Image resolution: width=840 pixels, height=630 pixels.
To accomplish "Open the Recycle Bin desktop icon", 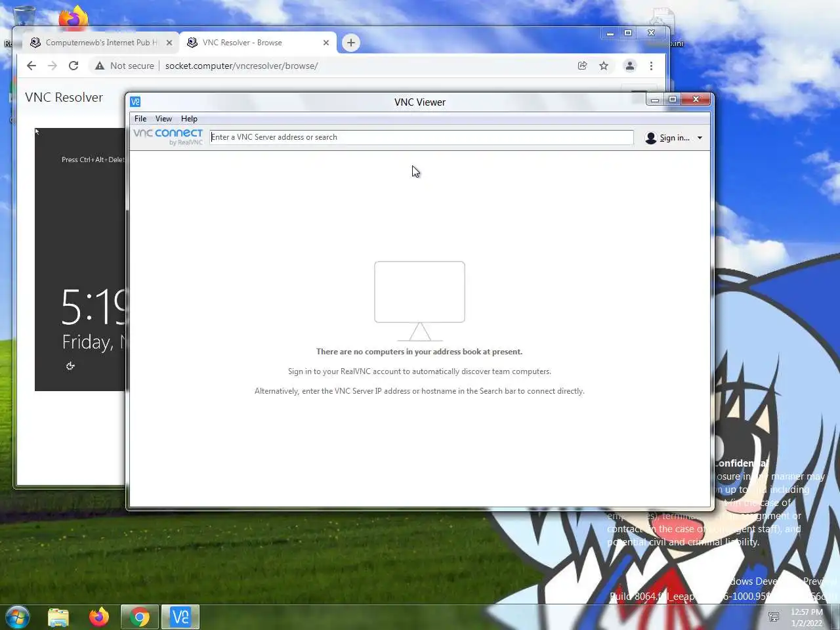I will 24,16.
